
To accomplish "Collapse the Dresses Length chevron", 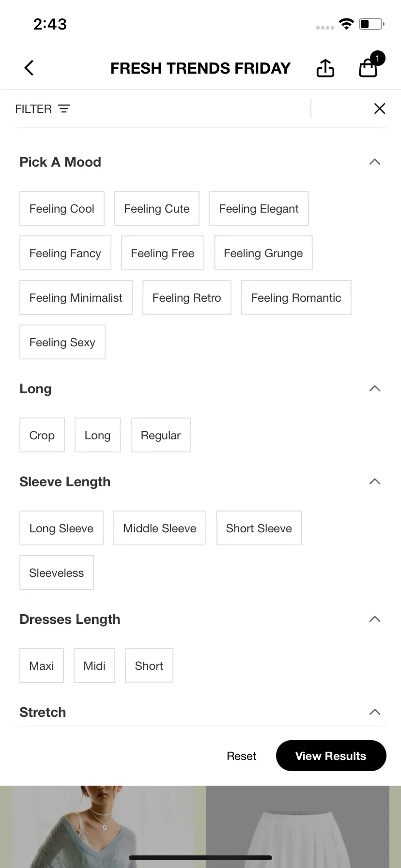I will [x=375, y=619].
